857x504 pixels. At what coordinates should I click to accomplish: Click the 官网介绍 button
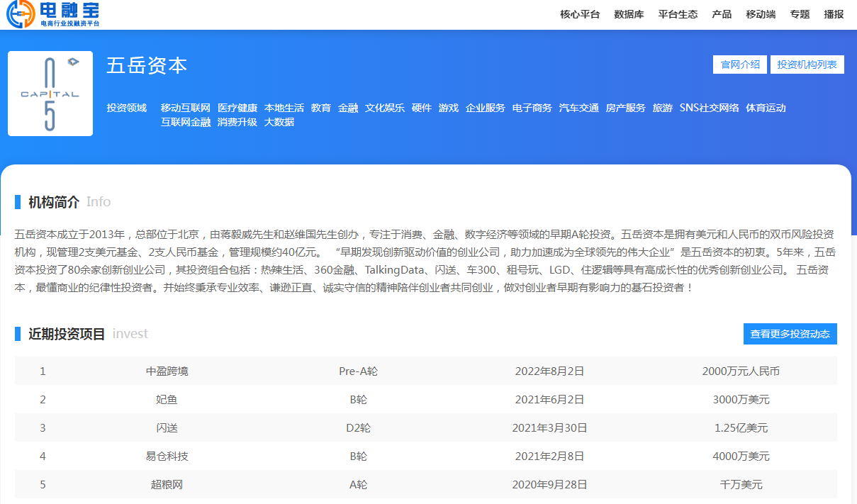740,65
